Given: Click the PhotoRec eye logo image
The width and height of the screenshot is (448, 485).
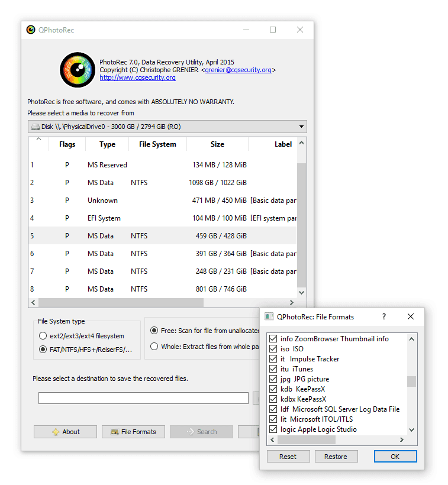Looking at the screenshot, I should pyautogui.click(x=78, y=71).
